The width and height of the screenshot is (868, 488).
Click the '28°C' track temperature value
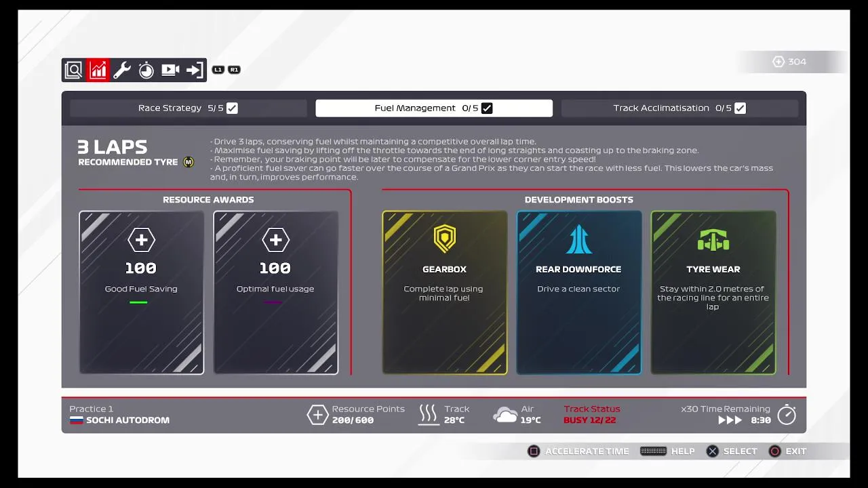pos(454,420)
